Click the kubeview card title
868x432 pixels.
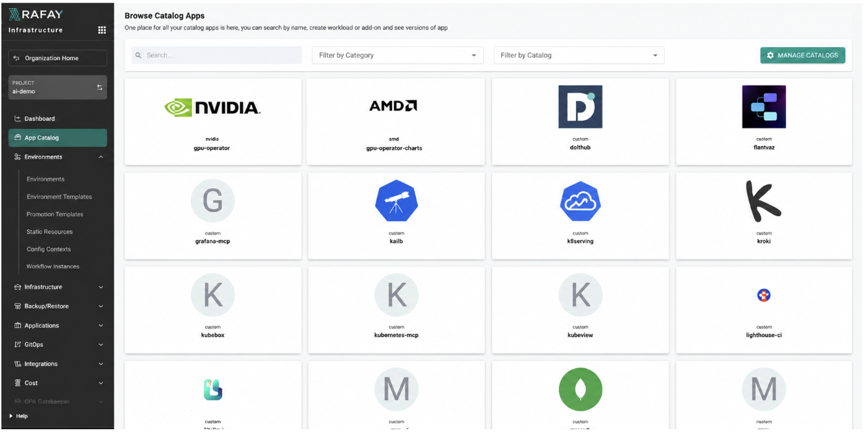(x=580, y=335)
